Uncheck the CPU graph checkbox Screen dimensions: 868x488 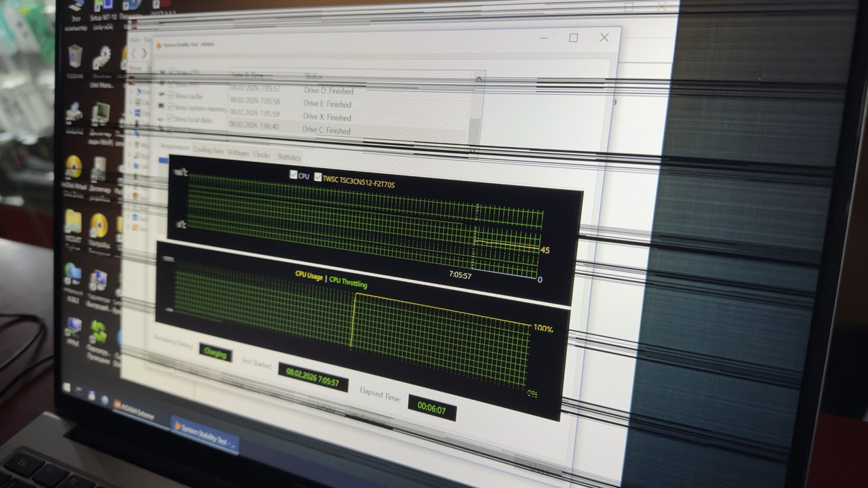294,176
